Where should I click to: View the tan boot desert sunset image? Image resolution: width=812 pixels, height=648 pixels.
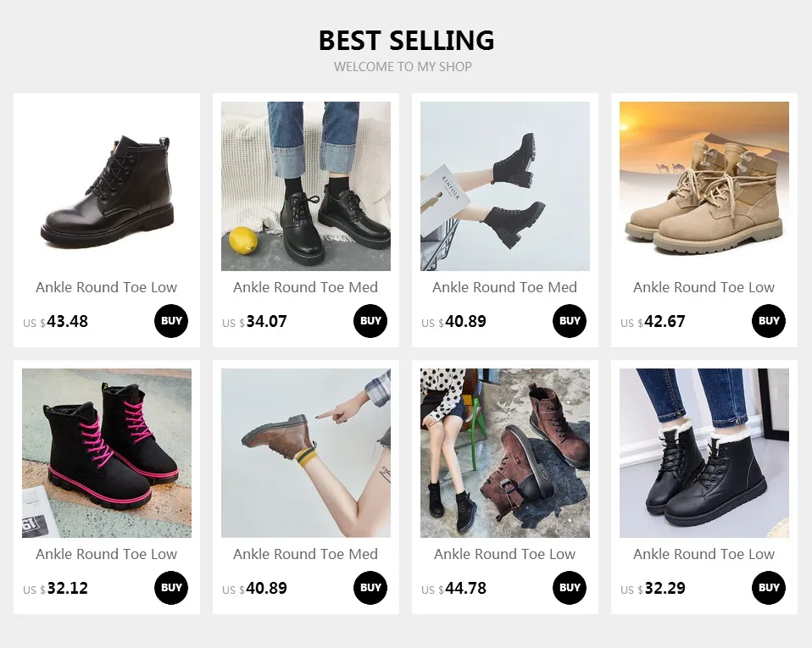(704, 186)
